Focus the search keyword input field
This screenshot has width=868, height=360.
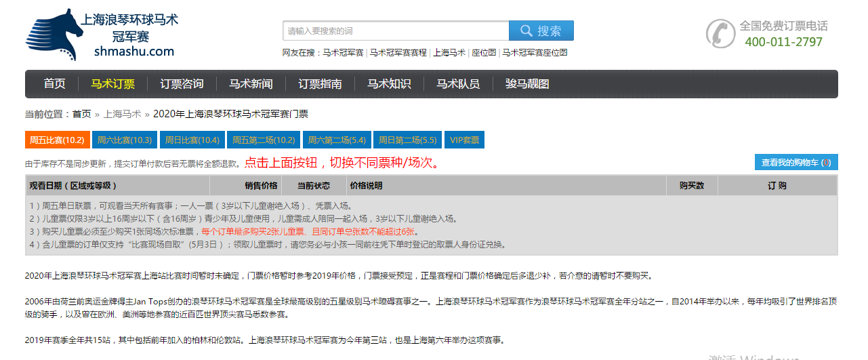(396, 31)
